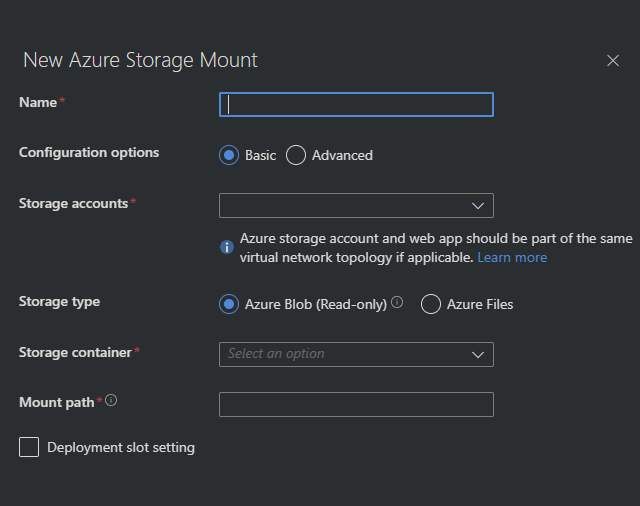Screen dimensions: 640x506
Task: Close the New Azure Storage Mount dialog
Action: [x=613, y=60]
